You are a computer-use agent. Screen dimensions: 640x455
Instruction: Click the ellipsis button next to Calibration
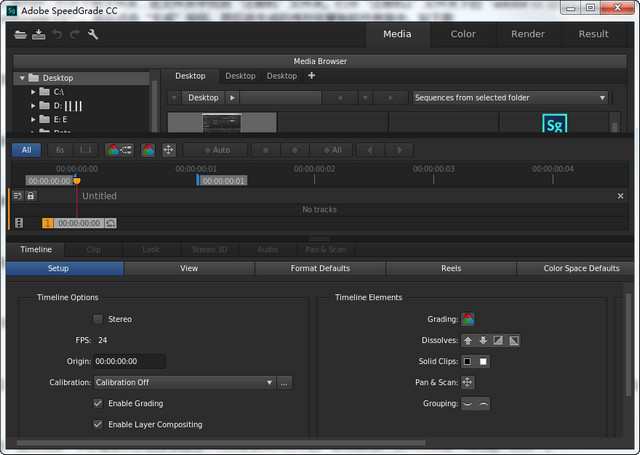coord(284,383)
